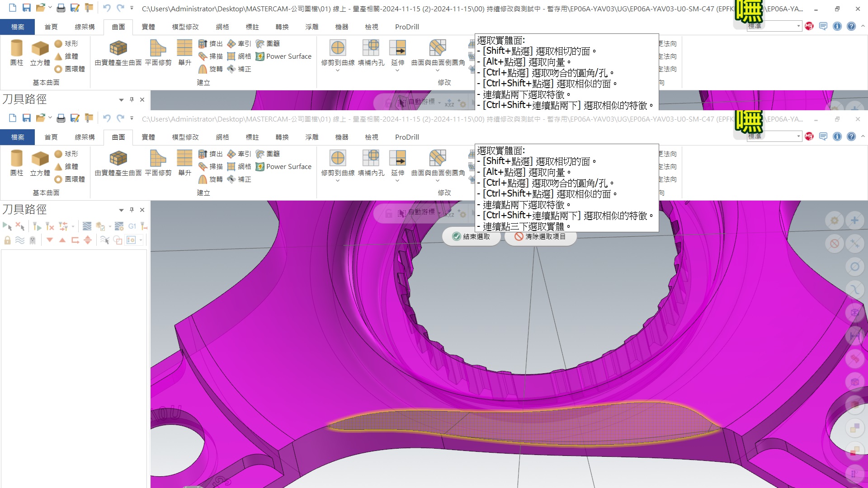Open the advanced display dropdown arrow in 刀具路徑
Screen dimensions: 868x488
coord(141,240)
